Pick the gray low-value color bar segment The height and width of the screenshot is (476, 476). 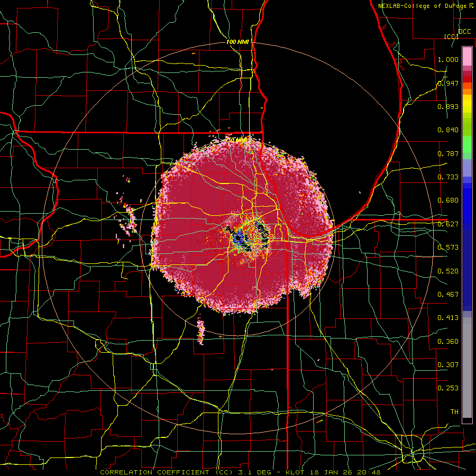pyautogui.click(x=467, y=368)
